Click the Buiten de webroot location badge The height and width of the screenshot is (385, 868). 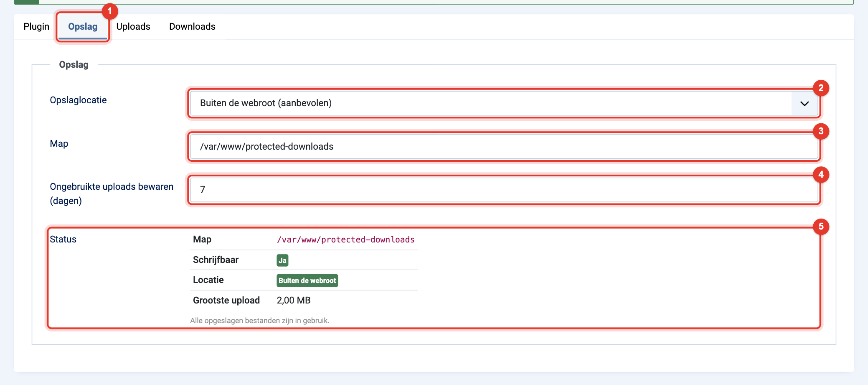[307, 280]
